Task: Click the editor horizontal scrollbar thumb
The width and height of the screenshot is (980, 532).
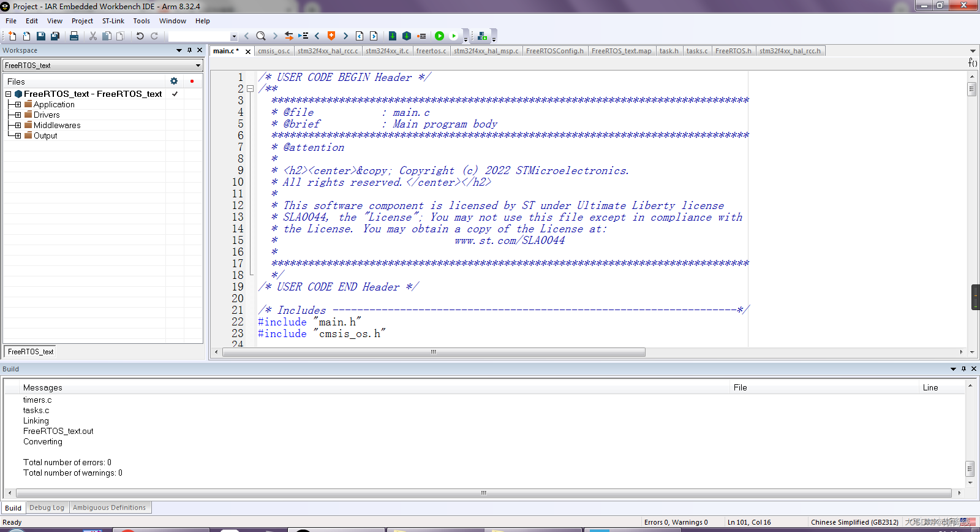Action: pos(434,352)
